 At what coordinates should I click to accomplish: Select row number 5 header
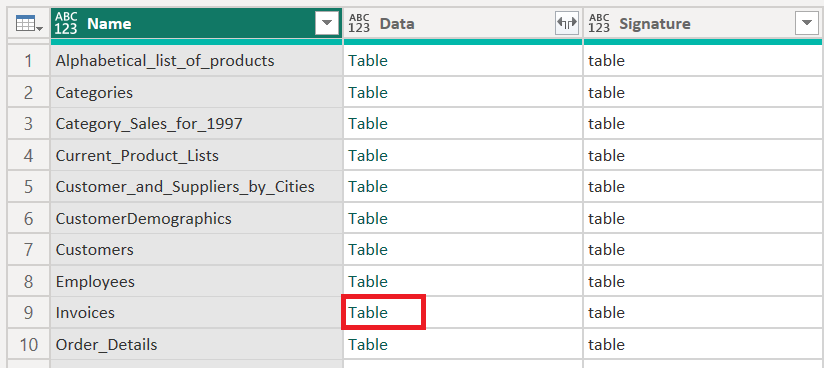click(x=28, y=187)
